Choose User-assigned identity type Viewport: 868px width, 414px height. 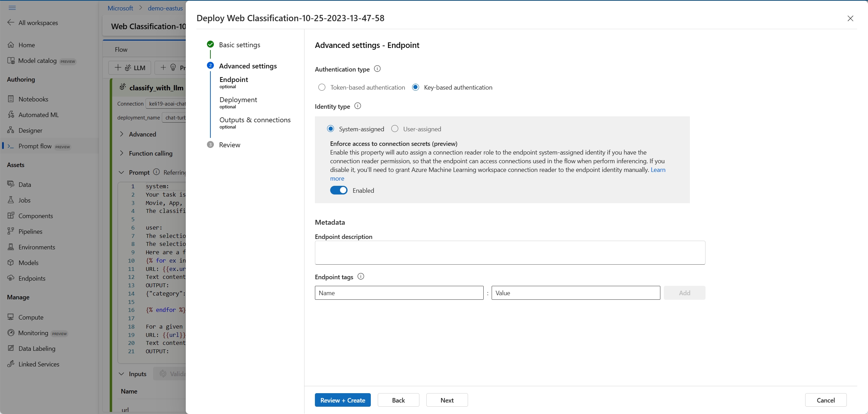click(x=395, y=129)
